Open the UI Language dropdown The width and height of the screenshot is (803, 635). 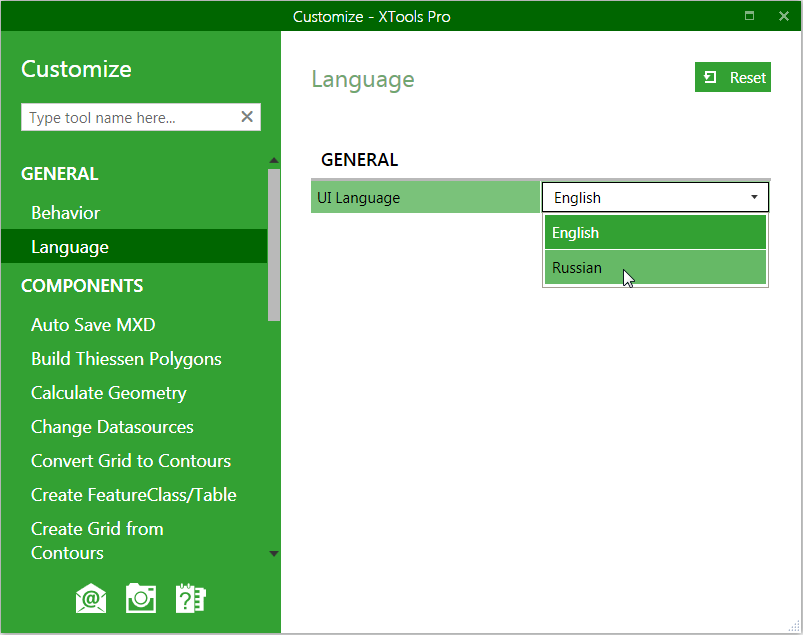(655, 197)
